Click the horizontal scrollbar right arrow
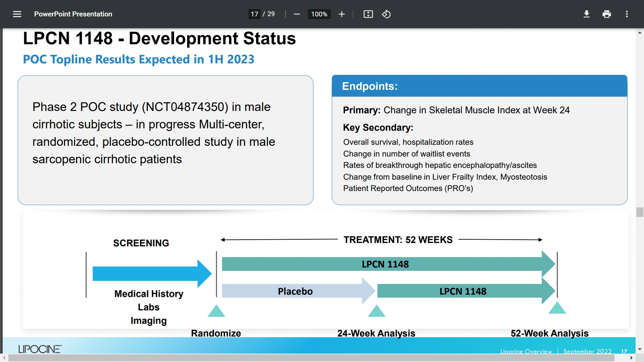 (x=632, y=358)
